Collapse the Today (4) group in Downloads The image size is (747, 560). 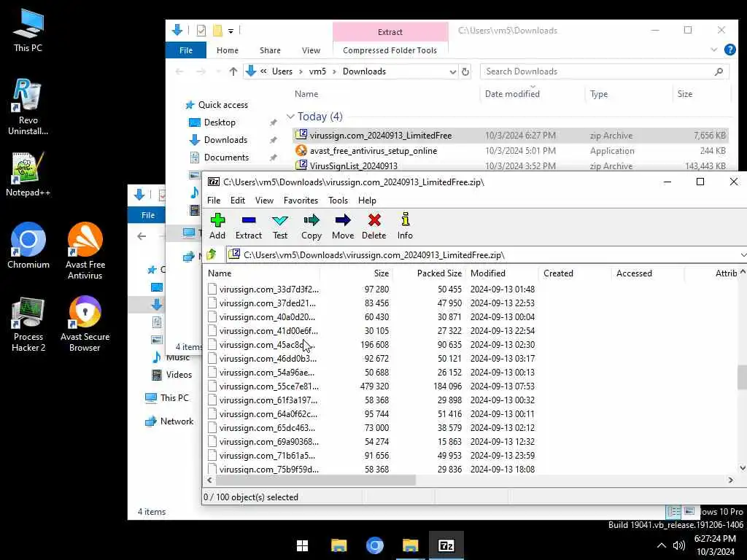290,116
